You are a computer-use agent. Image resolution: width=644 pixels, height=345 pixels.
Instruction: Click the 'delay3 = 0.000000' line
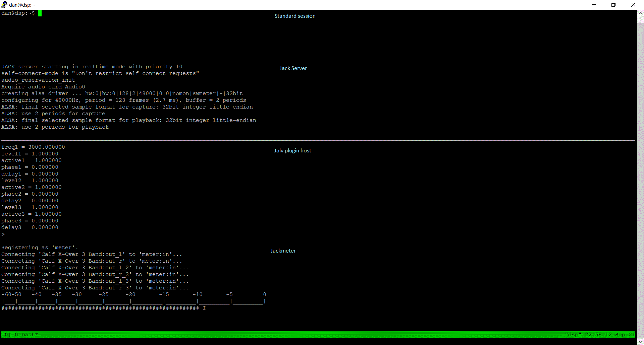[30, 227]
